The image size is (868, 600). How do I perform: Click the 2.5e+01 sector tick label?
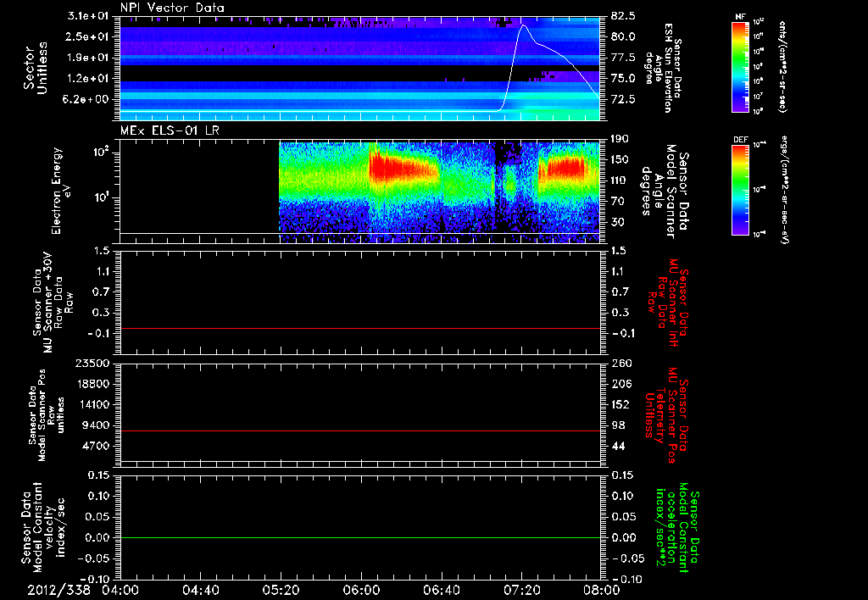point(87,36)
